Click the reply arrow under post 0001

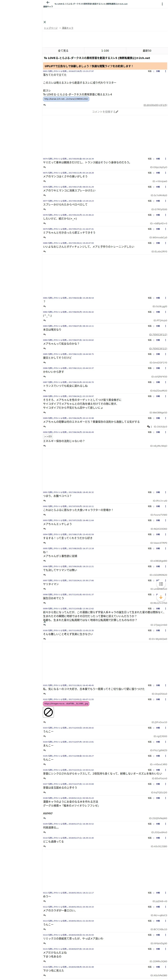(x=45, y=105)
